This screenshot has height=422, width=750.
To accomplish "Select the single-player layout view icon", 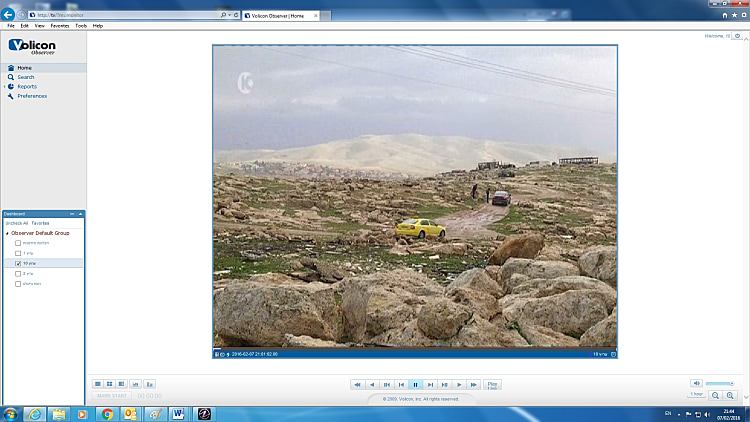I will coord(98,384).
